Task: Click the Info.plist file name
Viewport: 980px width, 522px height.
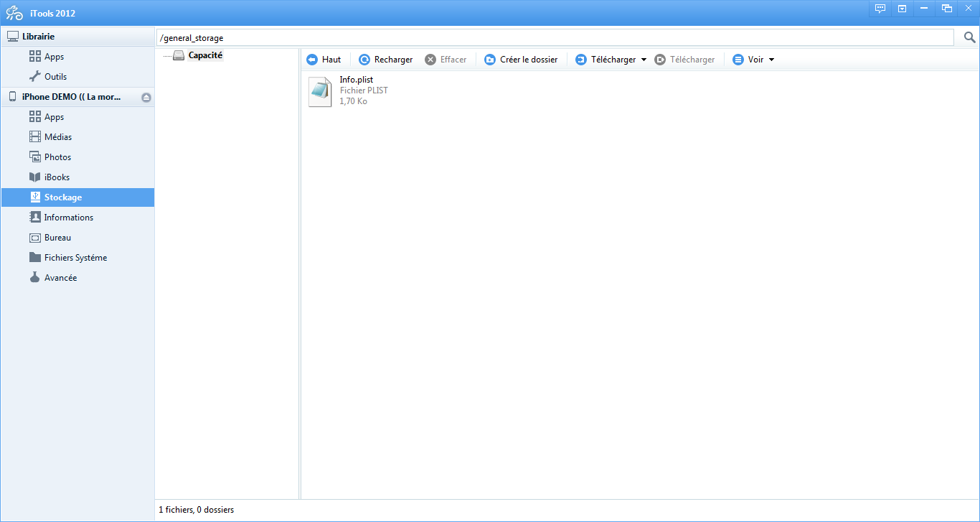Action: 356,80
